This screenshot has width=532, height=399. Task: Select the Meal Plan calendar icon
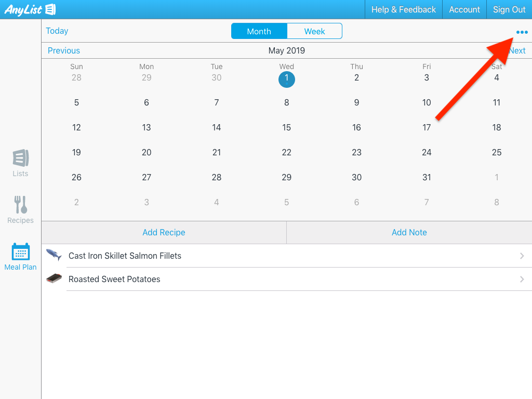click(x=20, y=252)
